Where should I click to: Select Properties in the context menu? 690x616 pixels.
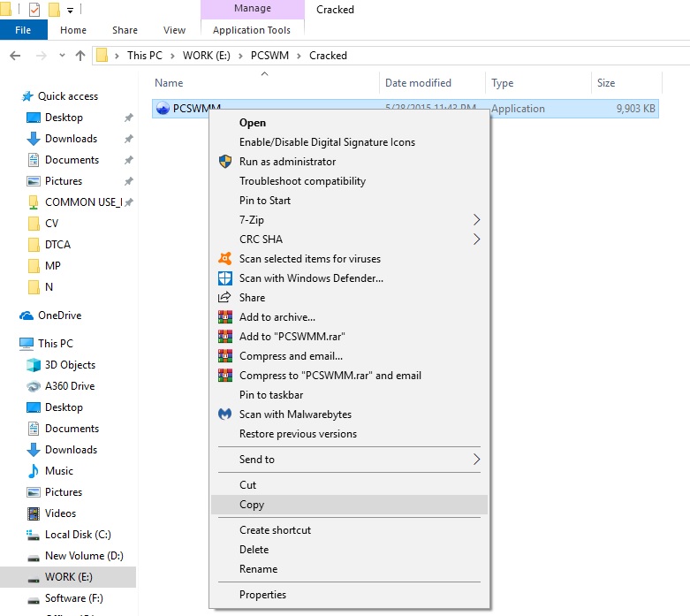click(x=349, y=595)
